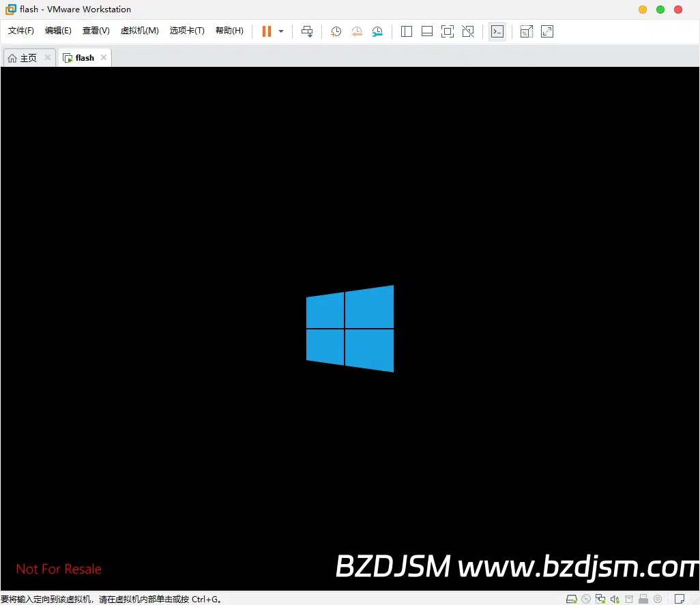
Task: Click the printer device status icon
Action: [x=629, y=599]
